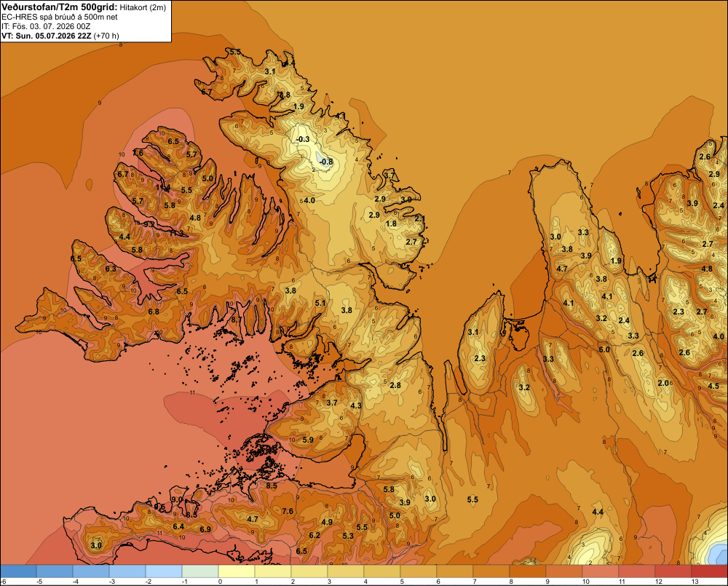Screen dimensions: 728x586
Task: Click the 4.4 temperature label in southeast
Action: point(598,512)
